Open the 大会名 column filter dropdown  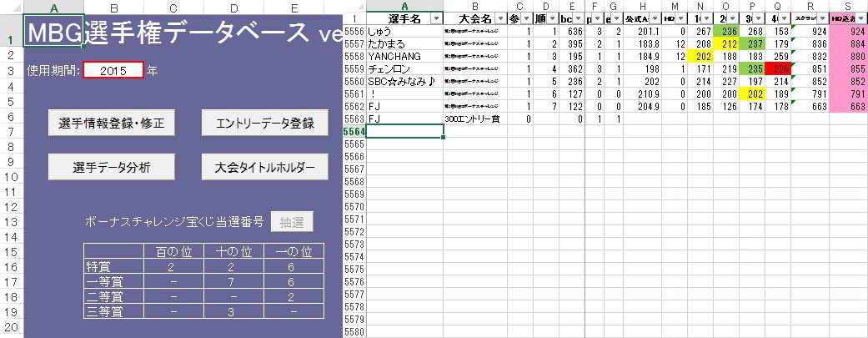(499, 18)
